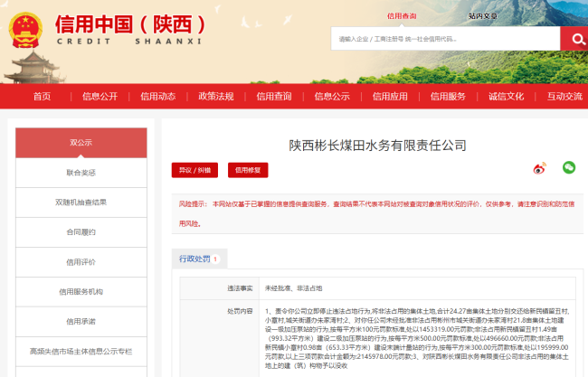Select 信用承诺 in the sidebar
Screen dimensions: 588x377
click(x=81, y=322)
